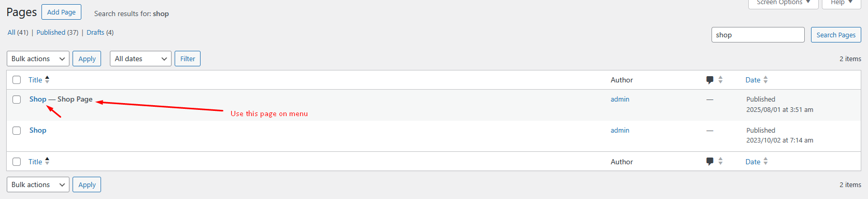
Task: Show Published (37) pages view
Action: tap(58, 32)
